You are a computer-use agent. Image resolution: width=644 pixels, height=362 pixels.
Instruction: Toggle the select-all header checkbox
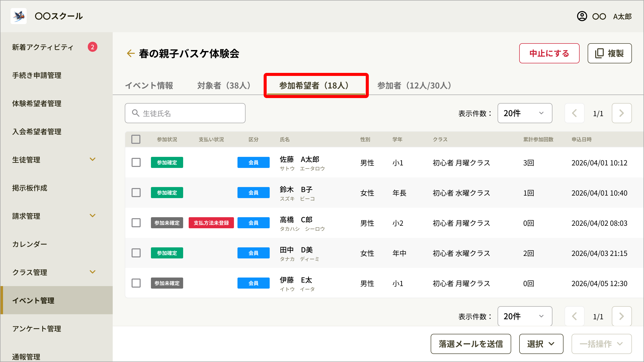point(136,139)
